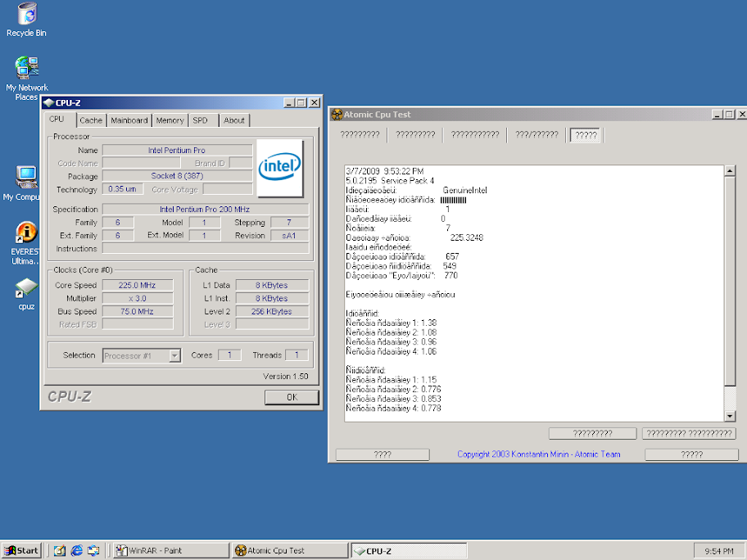Click the Socket 8 (387) package value
Image resolution: width=747 pixels, height=560 pixels.
177,176
